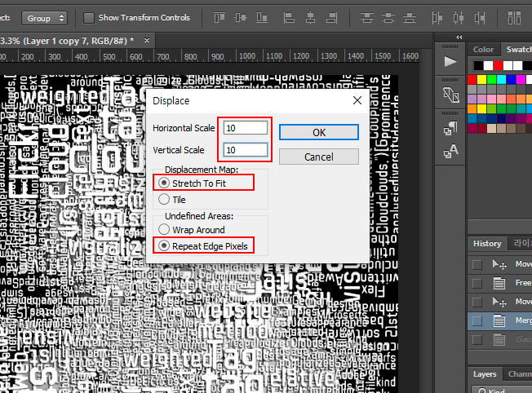532x393 pixels.
Task: Click document icon of Free history state
Action: [499, 283]
